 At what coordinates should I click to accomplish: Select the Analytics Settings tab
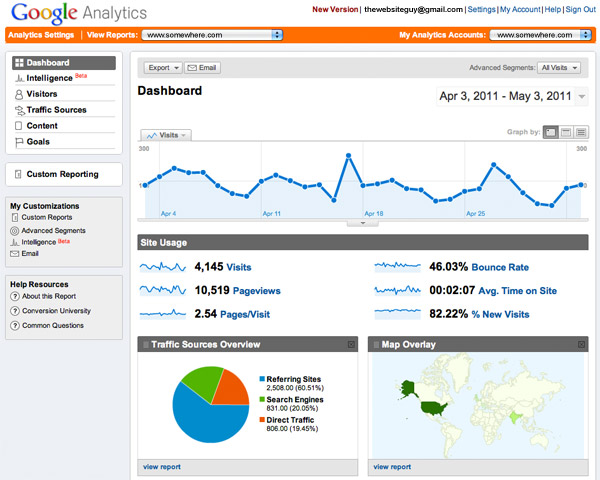42,34
